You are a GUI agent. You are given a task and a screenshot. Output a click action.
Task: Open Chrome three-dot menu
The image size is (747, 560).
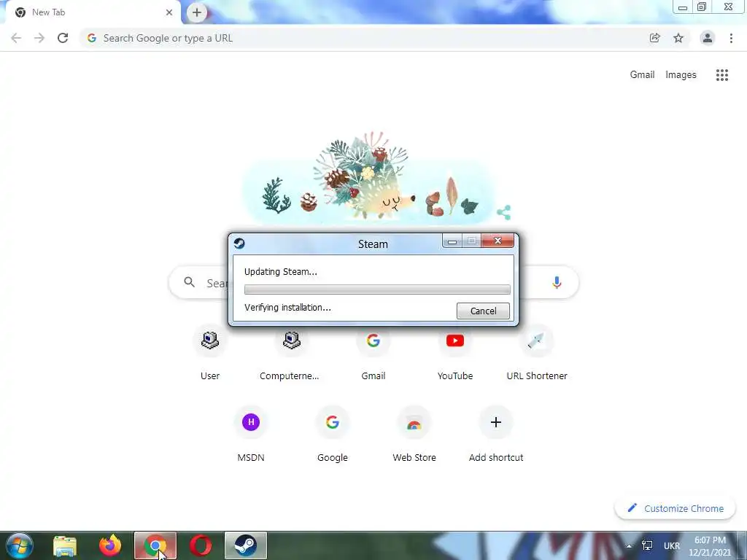coord(731,38)
